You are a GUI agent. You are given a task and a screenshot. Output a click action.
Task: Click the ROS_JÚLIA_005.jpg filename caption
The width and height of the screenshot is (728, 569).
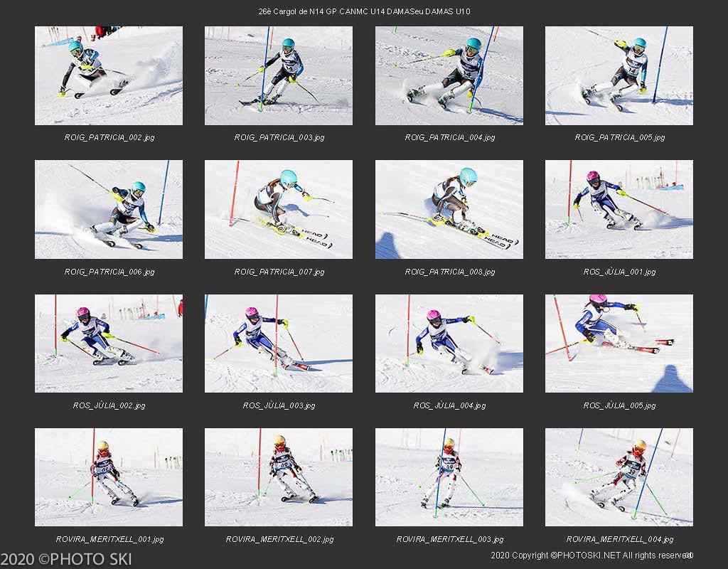619,405
